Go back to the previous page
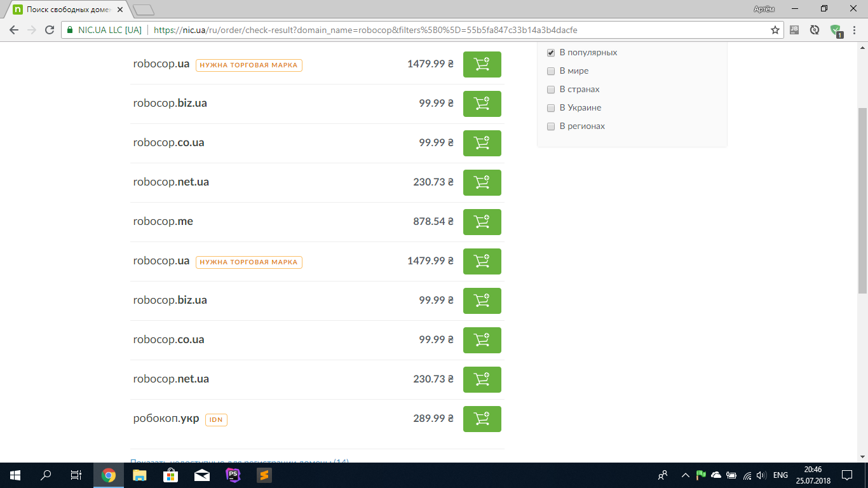 (14, 30)
